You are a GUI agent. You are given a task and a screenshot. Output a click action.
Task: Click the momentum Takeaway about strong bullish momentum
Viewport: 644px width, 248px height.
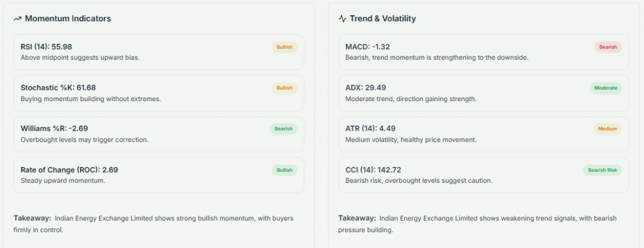153,224
